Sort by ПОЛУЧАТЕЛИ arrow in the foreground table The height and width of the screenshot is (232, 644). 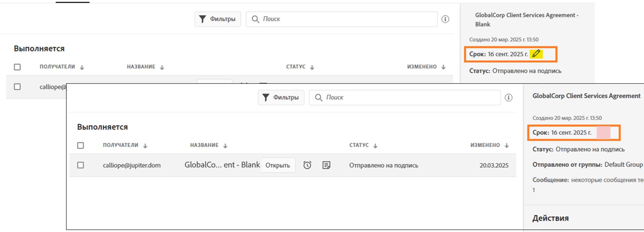[x=145, y=145]
